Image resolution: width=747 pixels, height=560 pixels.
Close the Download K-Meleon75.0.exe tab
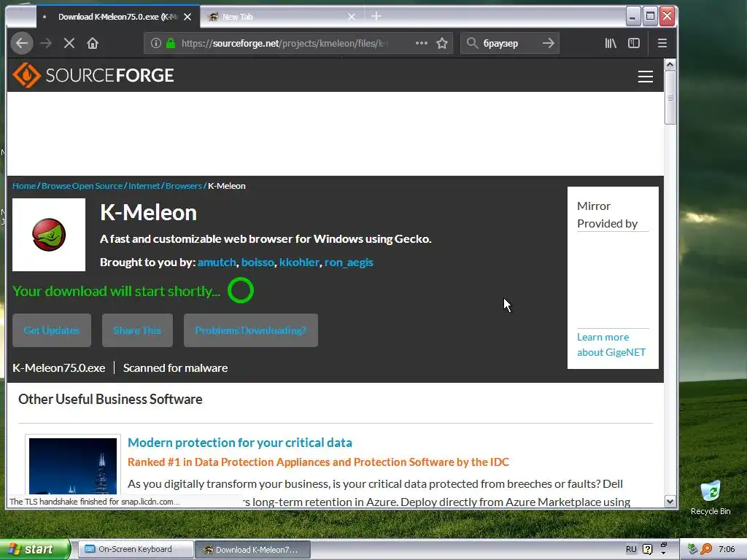click(x=187, y=17)
